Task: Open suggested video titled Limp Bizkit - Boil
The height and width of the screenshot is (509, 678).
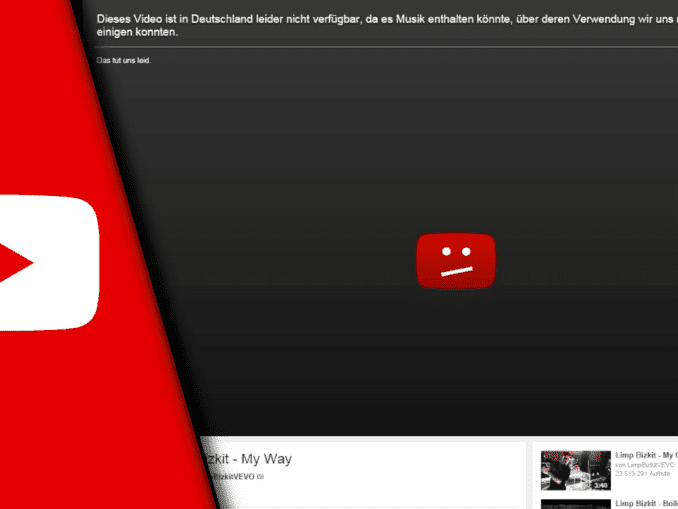Action: [646, 503]
